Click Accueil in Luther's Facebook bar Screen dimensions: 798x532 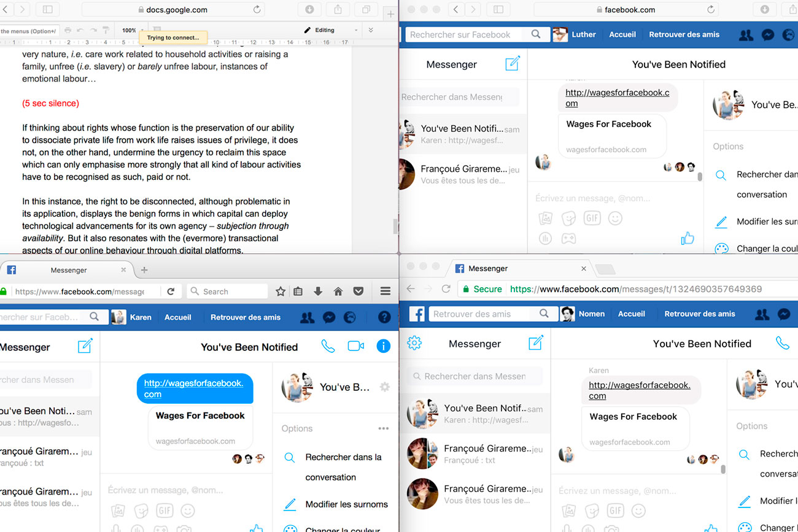pyautogui.click(x=622, y=34)
